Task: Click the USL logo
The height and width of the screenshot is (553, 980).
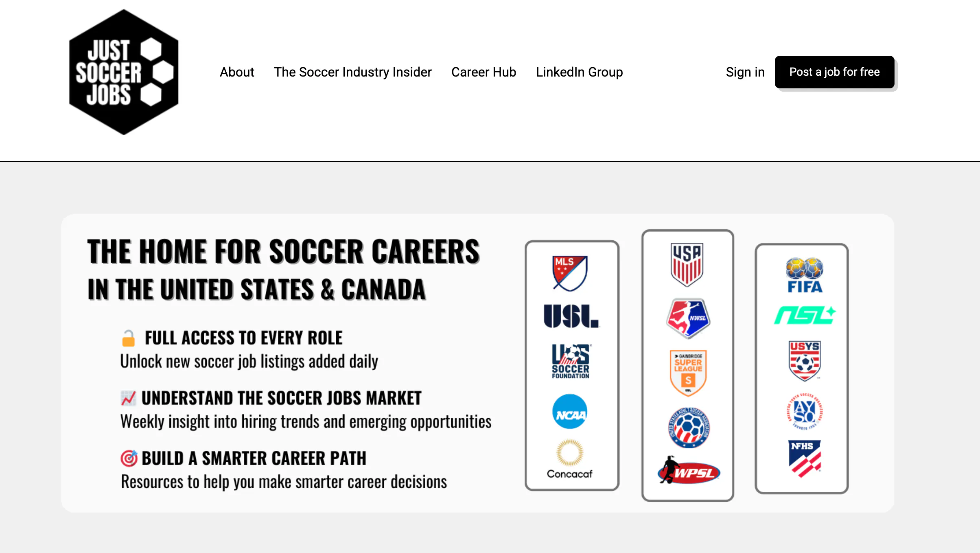Action: point(571,316)
